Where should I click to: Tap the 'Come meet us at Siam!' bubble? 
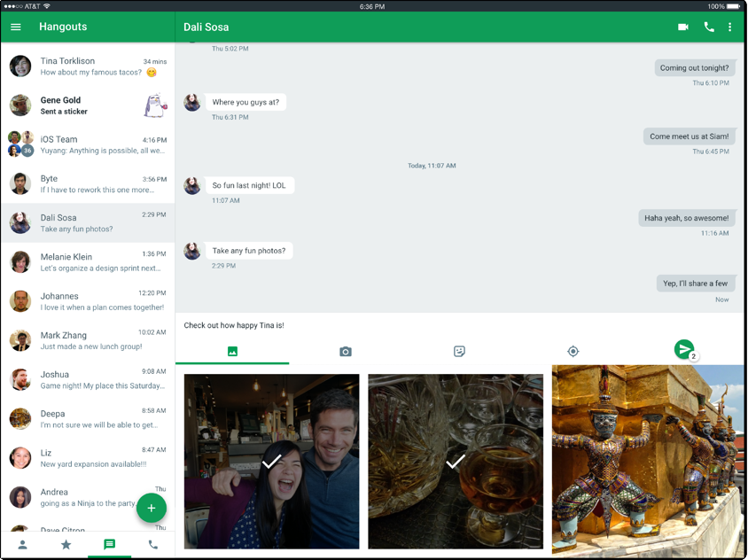point(689,136)
